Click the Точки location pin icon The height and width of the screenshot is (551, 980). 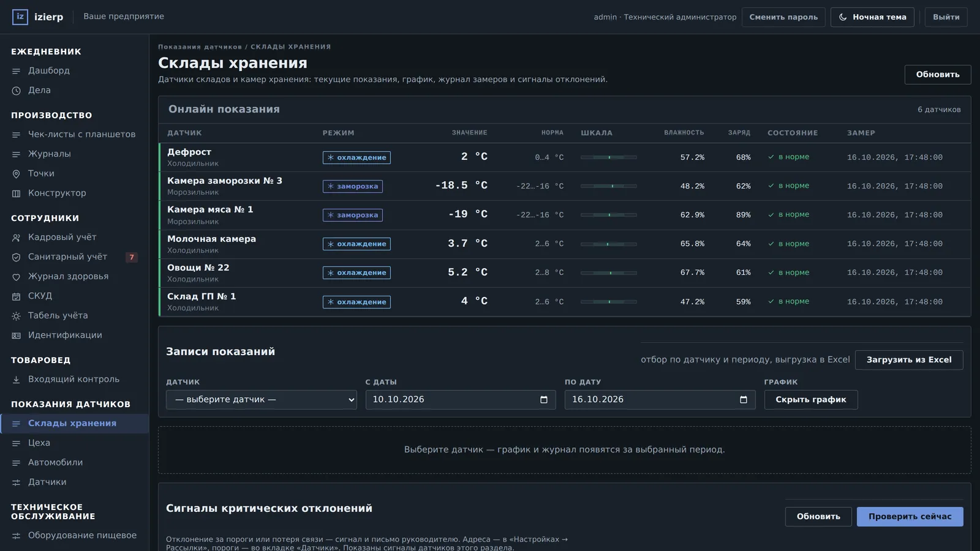pos(17,174)
